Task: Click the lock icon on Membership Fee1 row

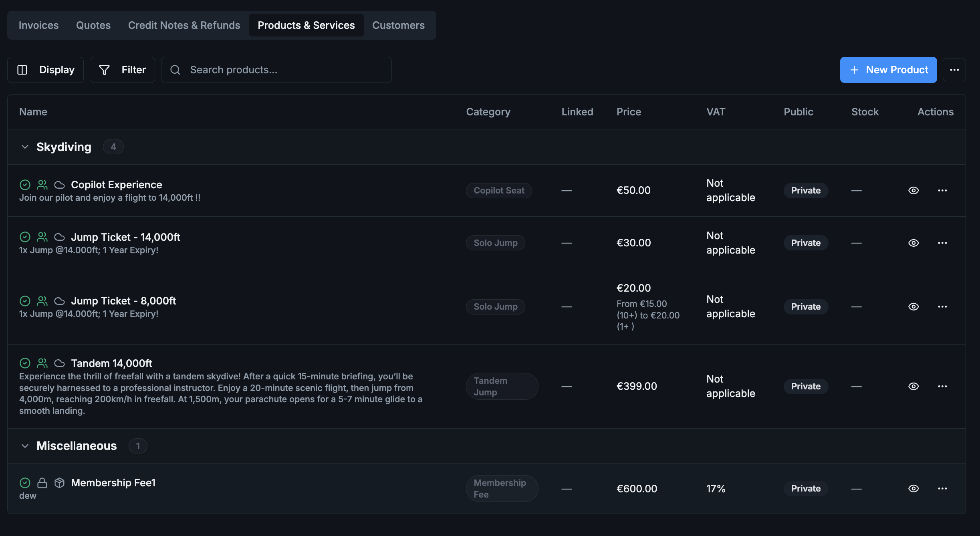Action: [x=42, y=483]
